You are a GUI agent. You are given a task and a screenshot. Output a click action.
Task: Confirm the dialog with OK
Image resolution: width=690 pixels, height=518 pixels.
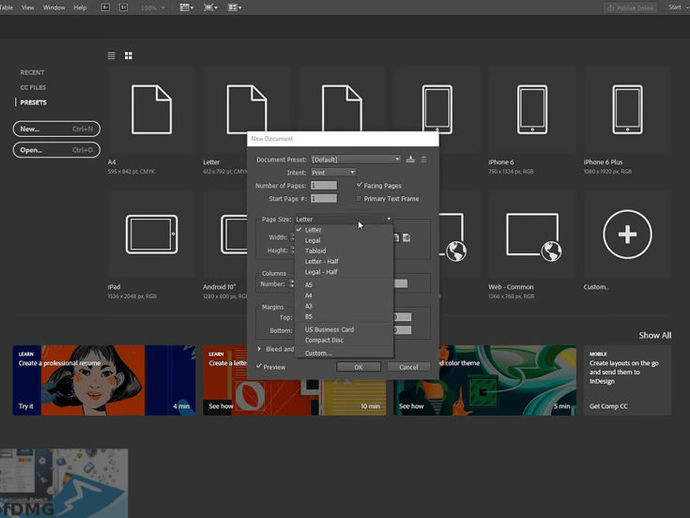point(359,367)
